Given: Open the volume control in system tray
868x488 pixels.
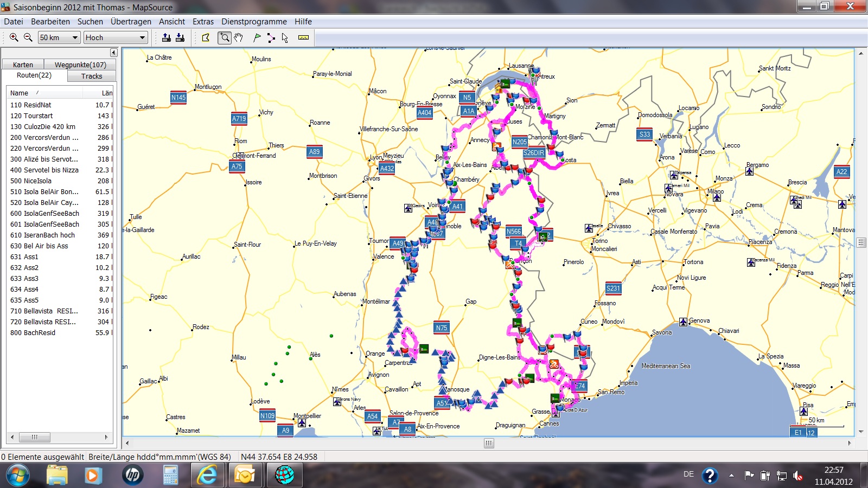Looking at the screenshot, I should [x=797, y=476].
